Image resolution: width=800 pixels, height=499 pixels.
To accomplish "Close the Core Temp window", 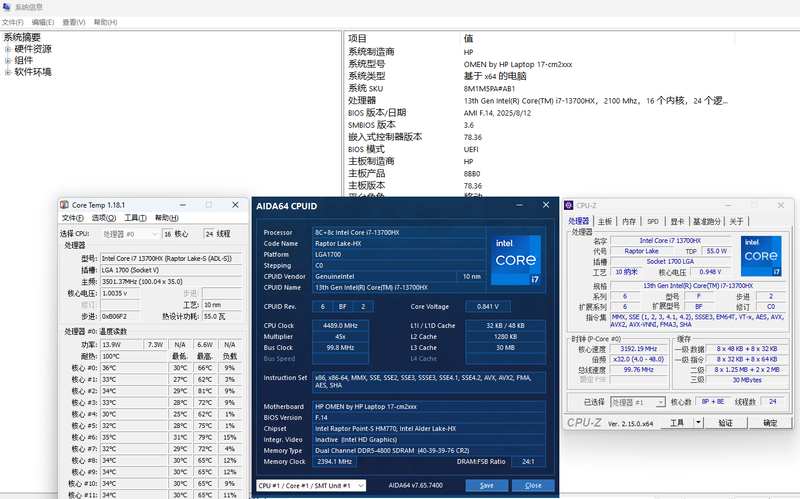I will [x=237, y=204].
